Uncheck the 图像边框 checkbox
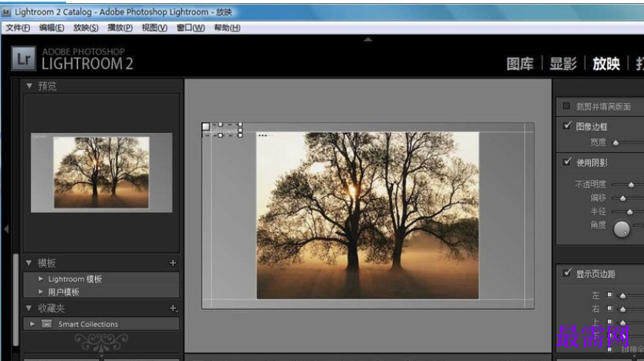 coord(567,125)
